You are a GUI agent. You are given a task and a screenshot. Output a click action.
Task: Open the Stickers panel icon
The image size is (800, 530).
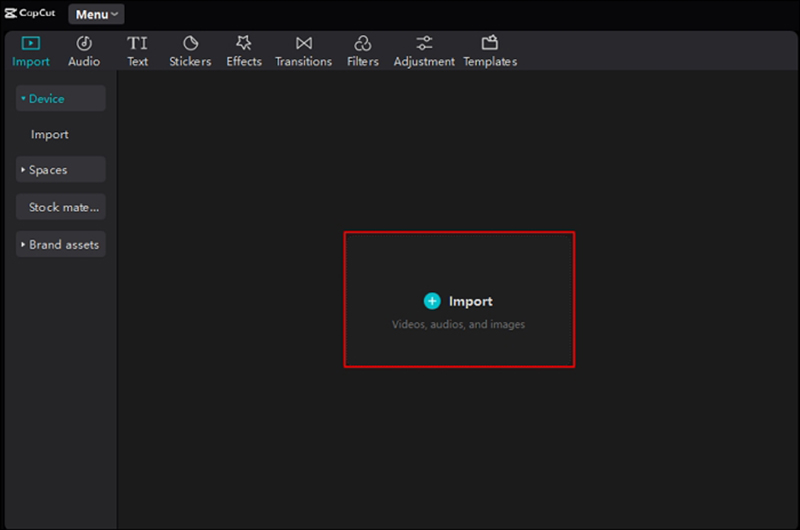(x=190, y=44)
